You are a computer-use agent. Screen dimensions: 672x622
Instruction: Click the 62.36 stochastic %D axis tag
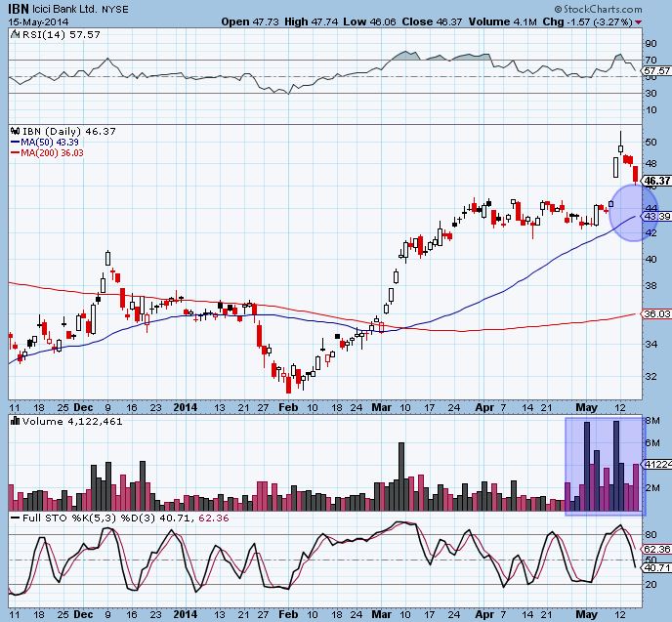pyautogui.click(x=657, y=549)
